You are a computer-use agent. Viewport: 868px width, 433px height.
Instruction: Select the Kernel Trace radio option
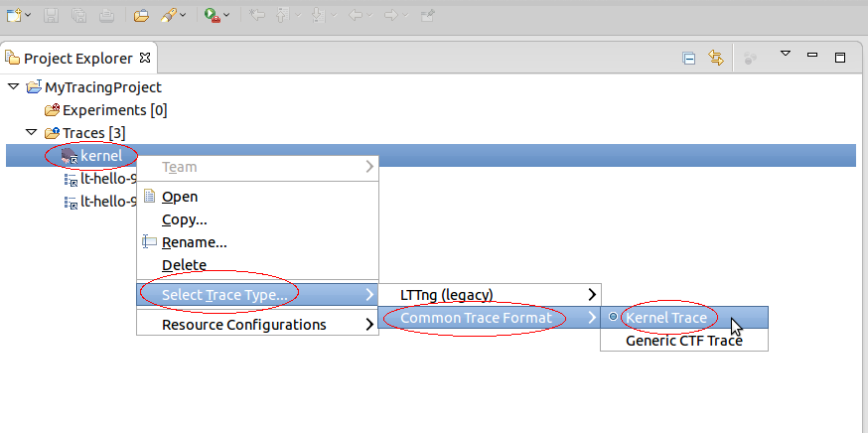tap(666, 318)
